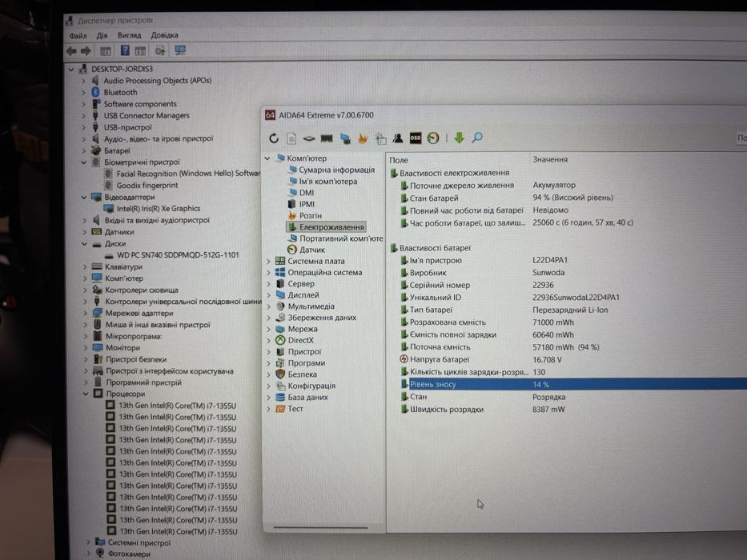Click the user icon in the AIDA64 toolbar
This screenshot has height=560, width=747.
pos(398,138)
